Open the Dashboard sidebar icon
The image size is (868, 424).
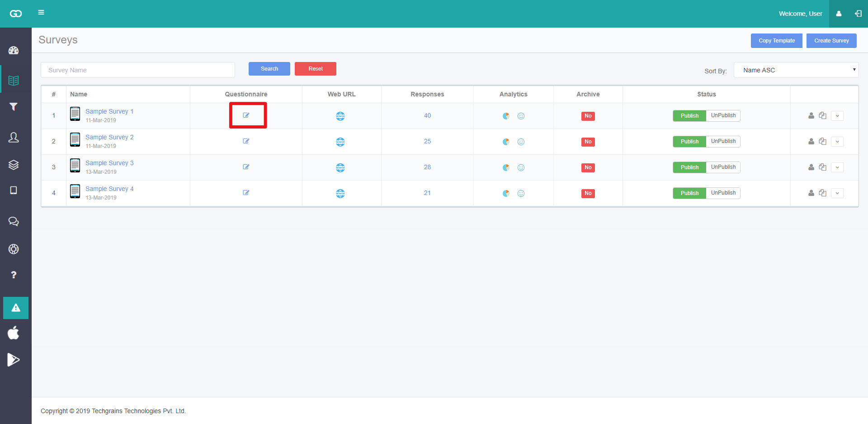(14, 50)
